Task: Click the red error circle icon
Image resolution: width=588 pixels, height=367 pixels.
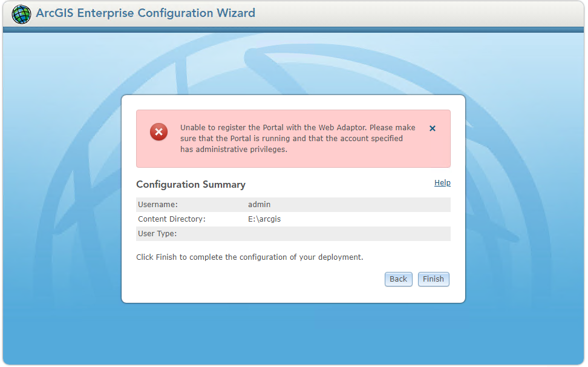Action: [159, 131]
